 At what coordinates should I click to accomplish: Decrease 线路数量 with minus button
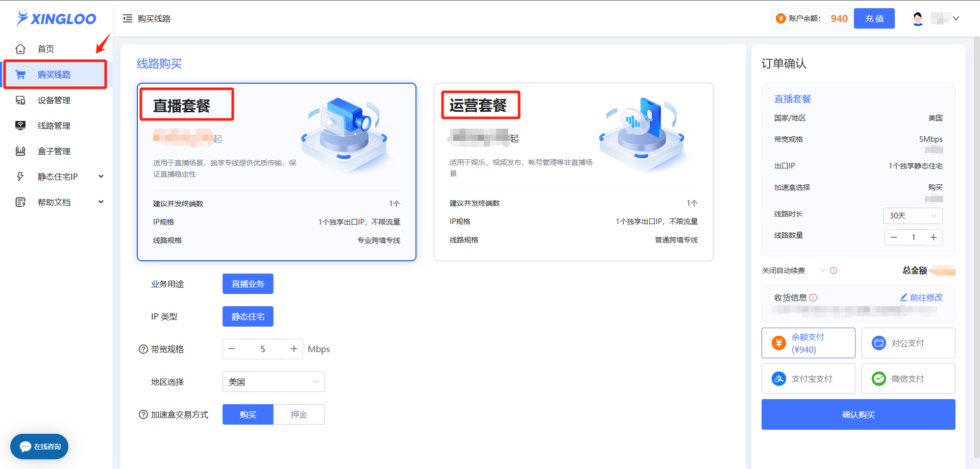(x=894, y=237)
